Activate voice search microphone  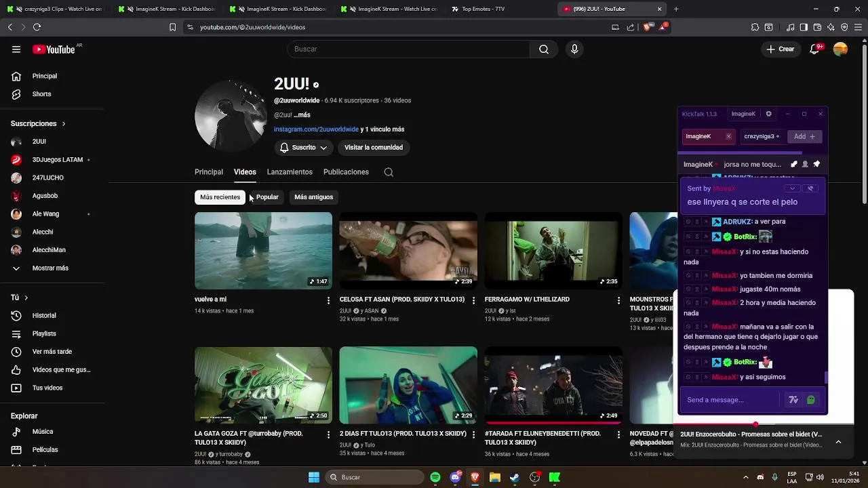pyautogui.click(x=574, y=49)
